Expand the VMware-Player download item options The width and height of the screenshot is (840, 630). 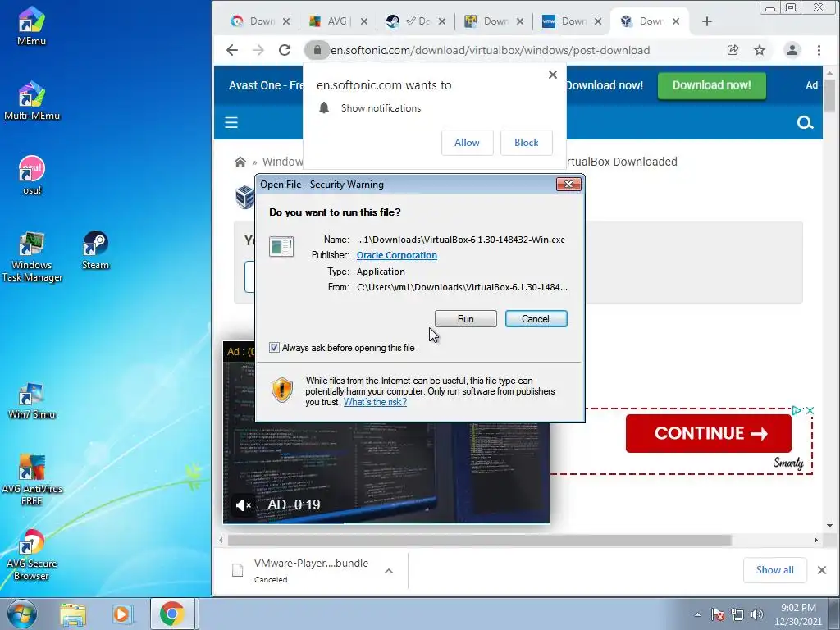pyautogui.click(x=389, y=571)
